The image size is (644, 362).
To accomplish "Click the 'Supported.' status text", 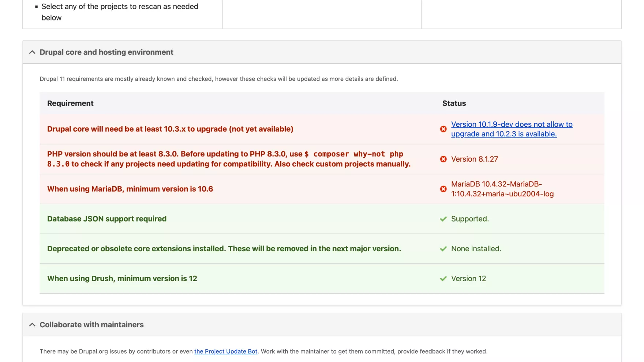I will point(470,219).
